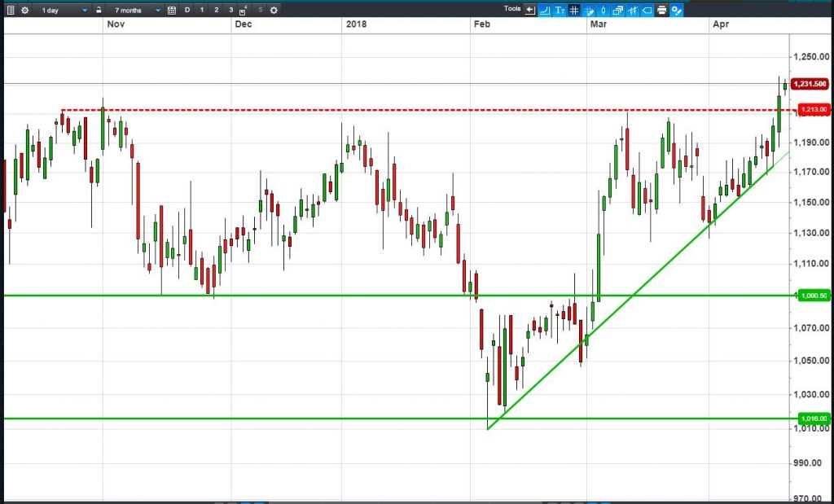Viewport: 834px width, 504px height.
Task: Click the Tools label
Action: click(512, 8)
